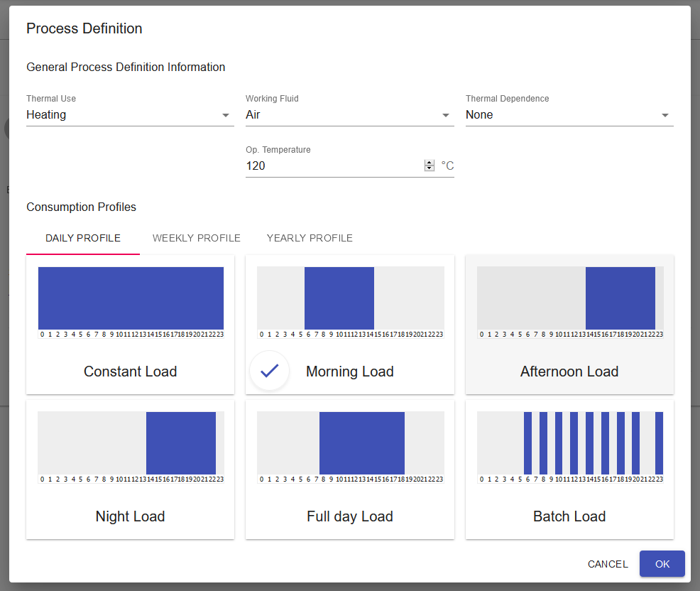This screenshot has height=591, width=700.
Task: Click the Op. Temperature spinner arrows
Action: (429, 166)
